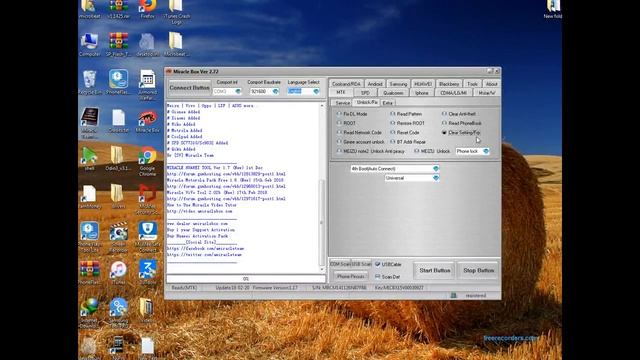Image resolution: width=640 pixels, height=360 pixels.
Task: Open the Comport inf dropdown
Action: [238, 91]
